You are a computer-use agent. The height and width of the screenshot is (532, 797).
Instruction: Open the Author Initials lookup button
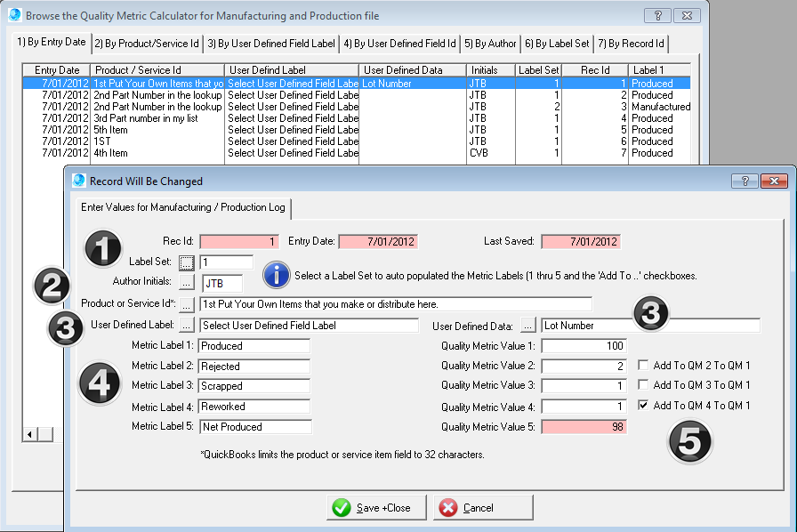pos(186,283)
